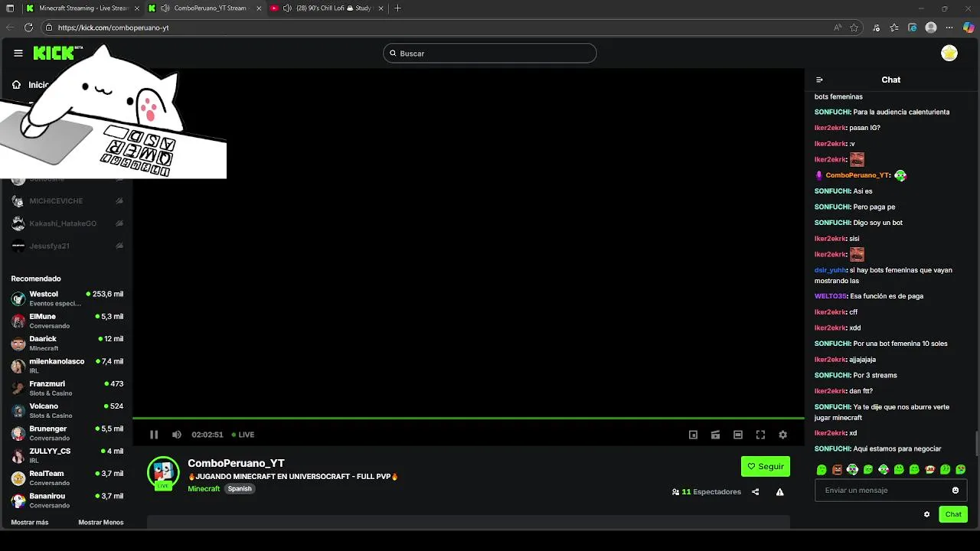The image size is (980, 551).
Task: Click WELTO35 username in chat
Action: (831, 296)
